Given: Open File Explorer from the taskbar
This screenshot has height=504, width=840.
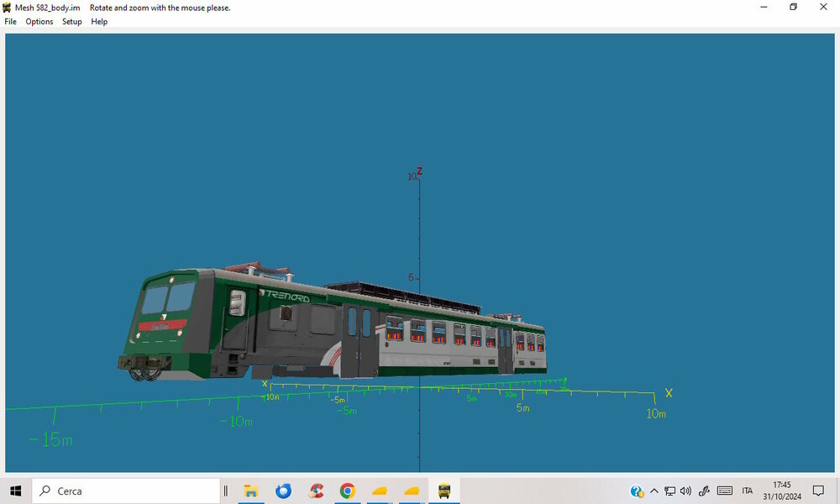Looking at the screenshot, I should 250,491.
